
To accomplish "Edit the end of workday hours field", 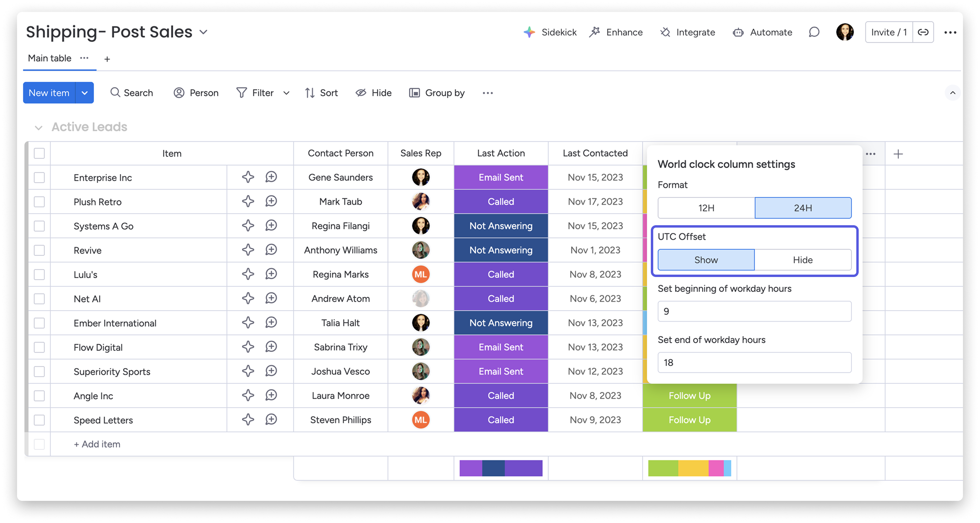I will click(x=754, y=363).
